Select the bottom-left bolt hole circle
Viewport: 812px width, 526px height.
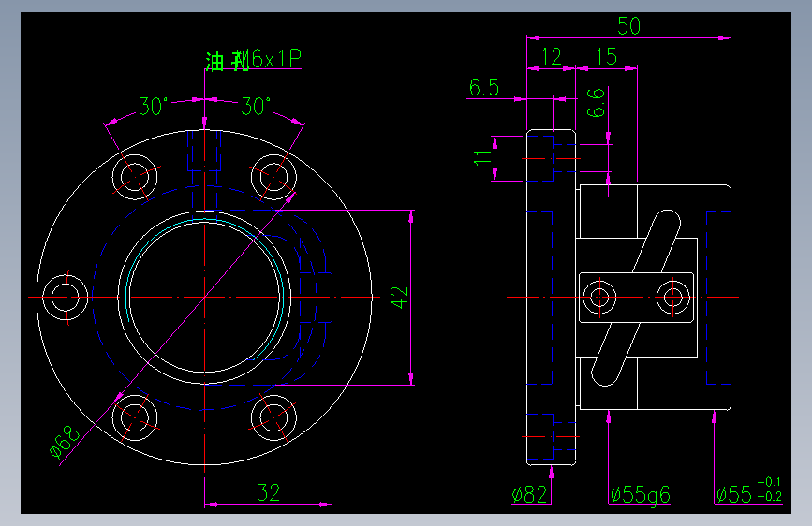tap(135, 417)
